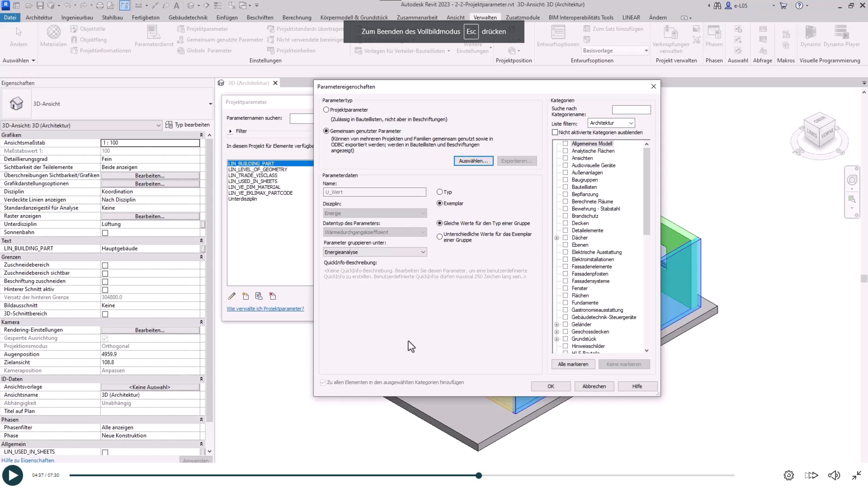Image resolution: width=868 pixels, height=488 pixels.
Task: Open the Wie verwalte ich Projektparameter link
Action: tap(265, 309)
